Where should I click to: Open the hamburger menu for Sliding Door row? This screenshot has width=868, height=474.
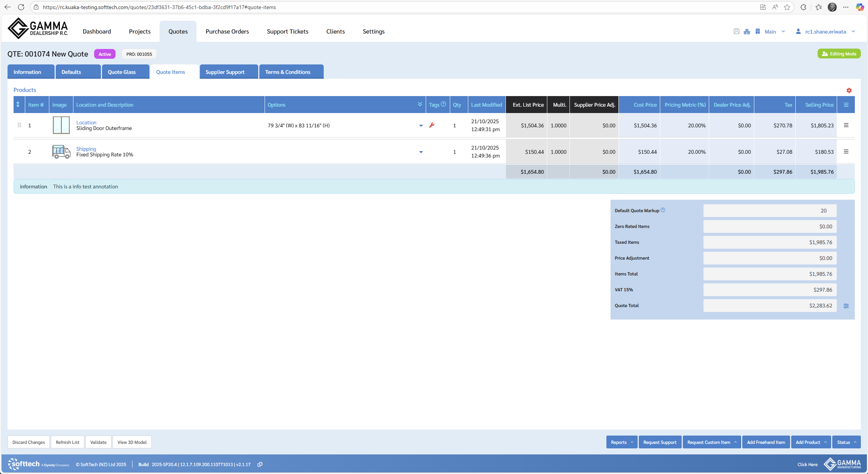click(x=846, y=125)
